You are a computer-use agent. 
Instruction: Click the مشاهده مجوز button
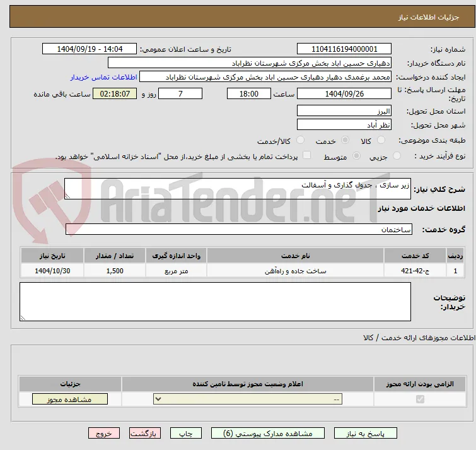(x=70, y=400)
